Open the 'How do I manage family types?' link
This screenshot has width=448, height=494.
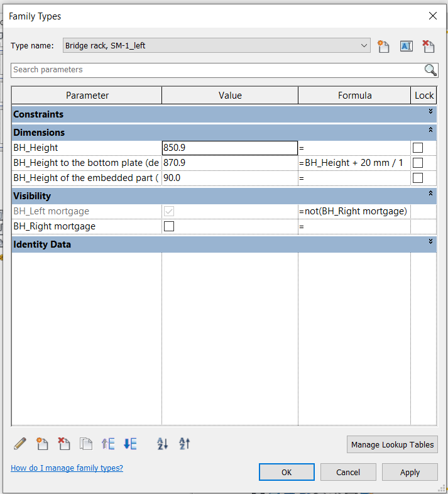click(67, 468)
